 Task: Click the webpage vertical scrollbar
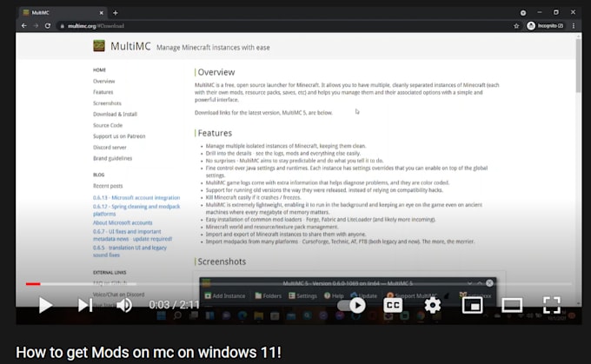coord(578,65)
